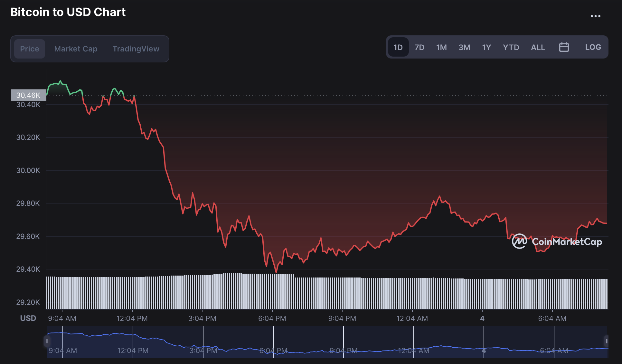Click the green price peak after 9:04 AM
Screen dimensions: 622x364
60,81
